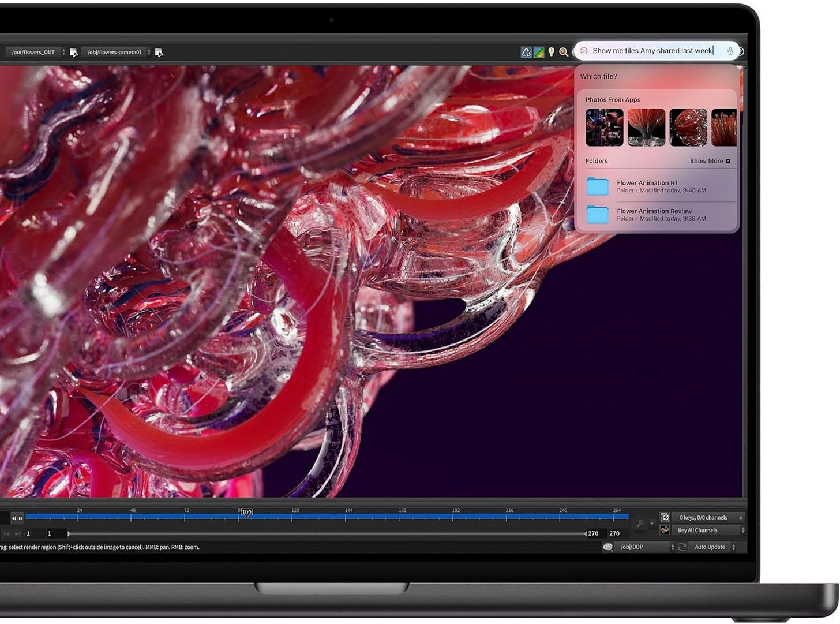Click the recycle arrows icon in the render toolbar
This screenshot has height=624, width=840.
coord(526,52)
